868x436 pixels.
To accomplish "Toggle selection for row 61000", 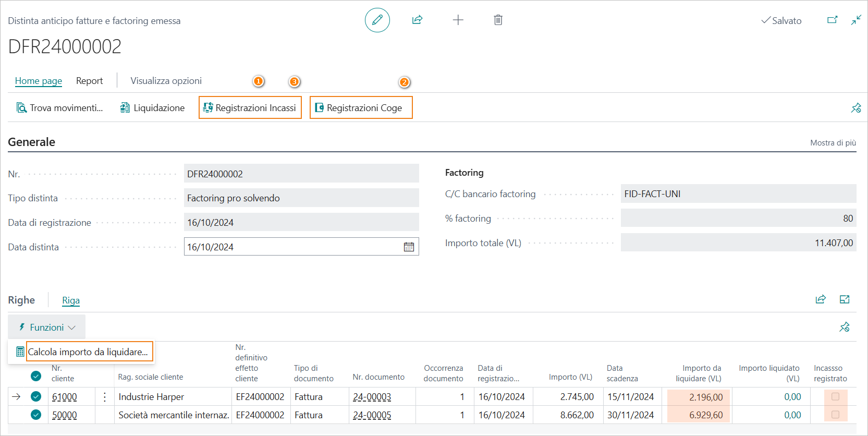I will 36,396.
